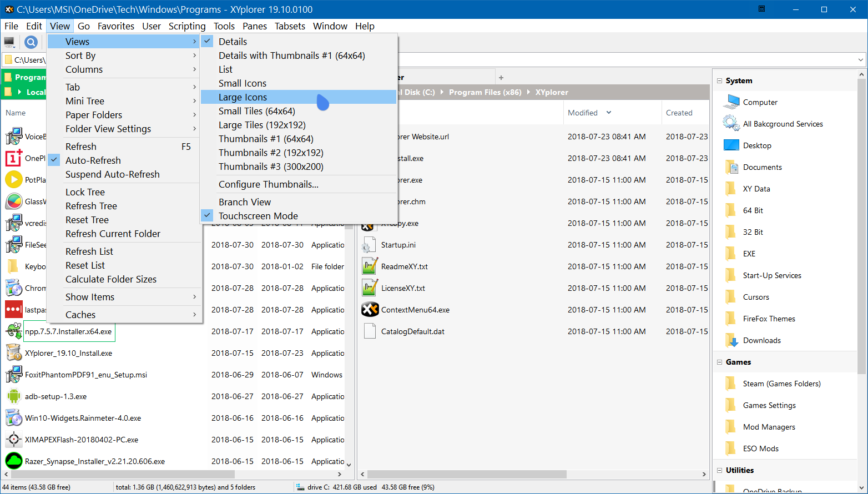This screenshot has width=868, height=494.
Task: Click the Name column header in left pane
Action: coord(16,113)
